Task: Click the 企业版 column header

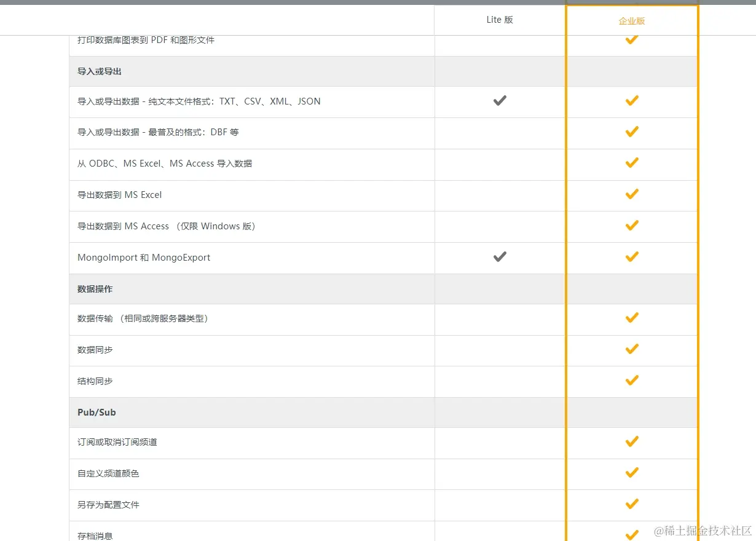Action: point(632,21)
